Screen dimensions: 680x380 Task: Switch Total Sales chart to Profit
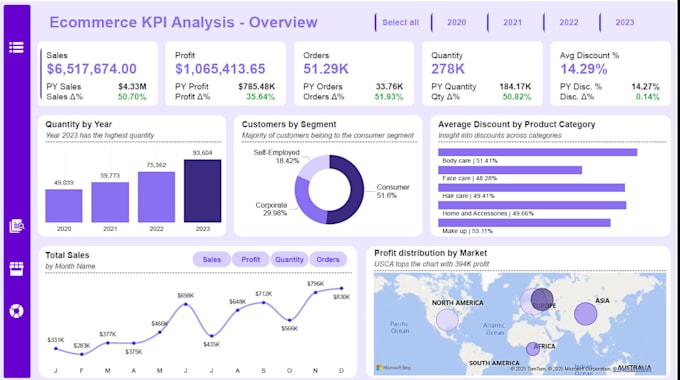[x=251, y=259]
